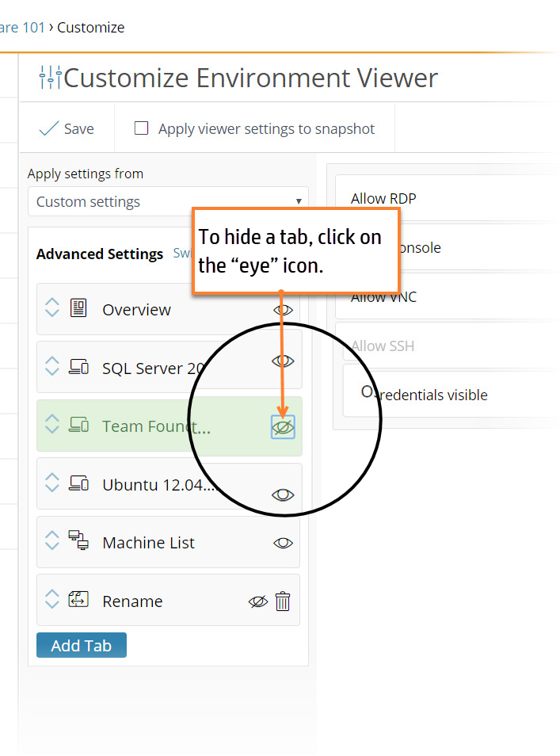Click the edit icon next to Rename
The height and width of the screenshot is (756, 560).
80,600
